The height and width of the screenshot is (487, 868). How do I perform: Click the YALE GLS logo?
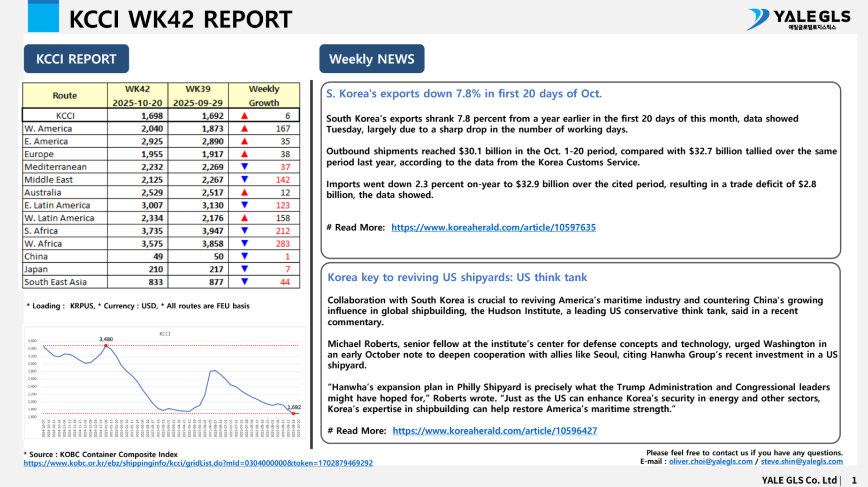coord(798,19)
